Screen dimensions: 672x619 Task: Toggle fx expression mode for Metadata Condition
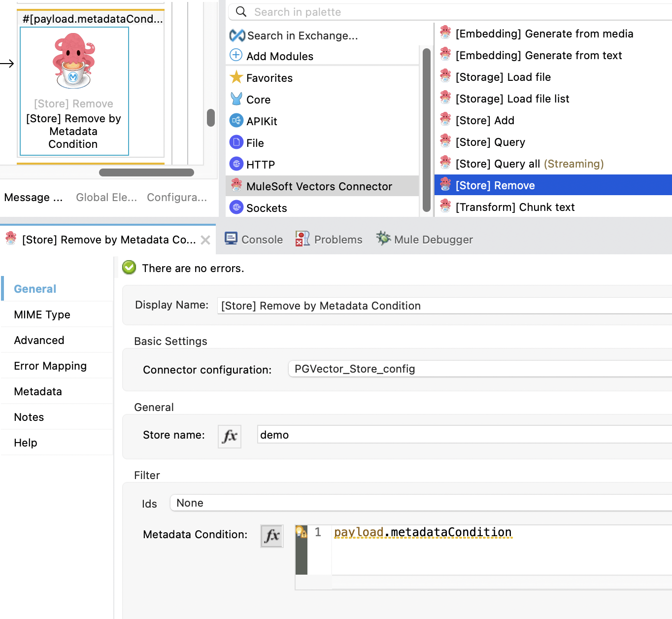pos(272,536)
